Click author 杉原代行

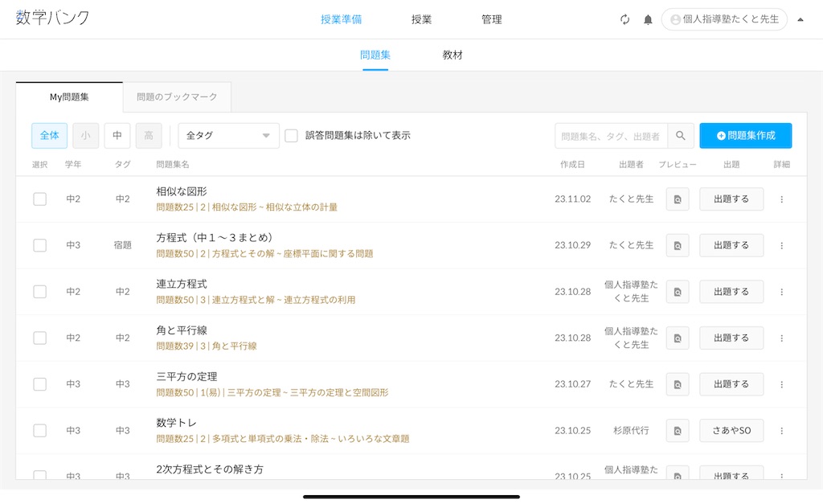tap(631, 431)
